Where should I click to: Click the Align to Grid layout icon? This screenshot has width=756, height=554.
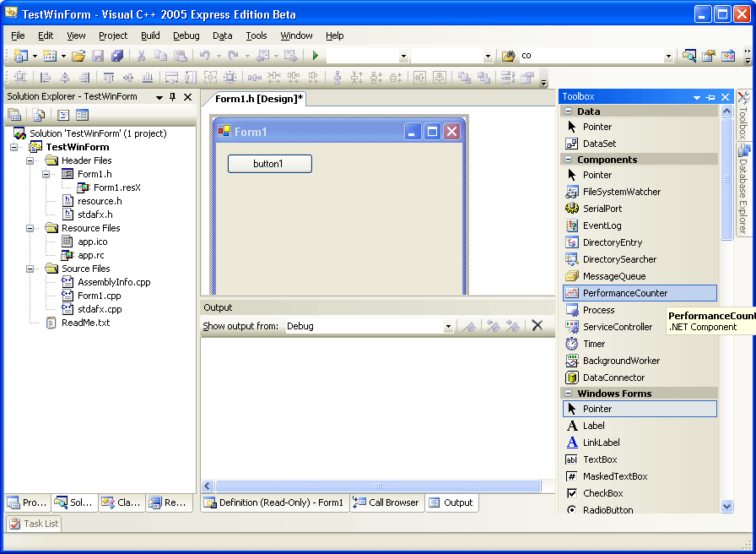pos(20,77)
